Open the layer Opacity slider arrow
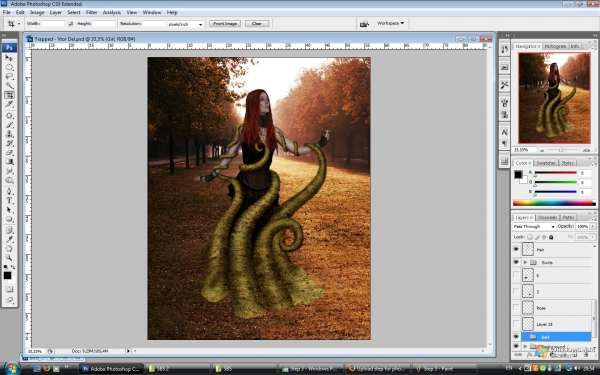The width and height of the screenshot is (600, 375). (x=593, y=227)
